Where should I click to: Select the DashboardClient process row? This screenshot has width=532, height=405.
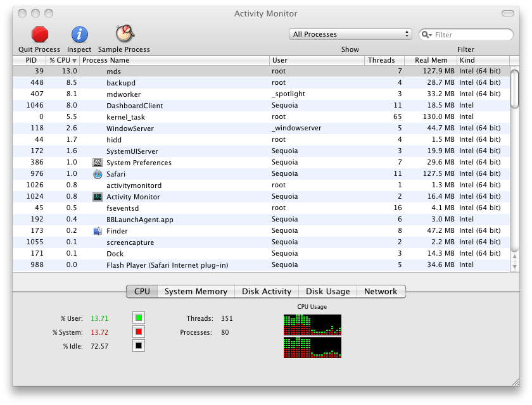coord(261,106)
